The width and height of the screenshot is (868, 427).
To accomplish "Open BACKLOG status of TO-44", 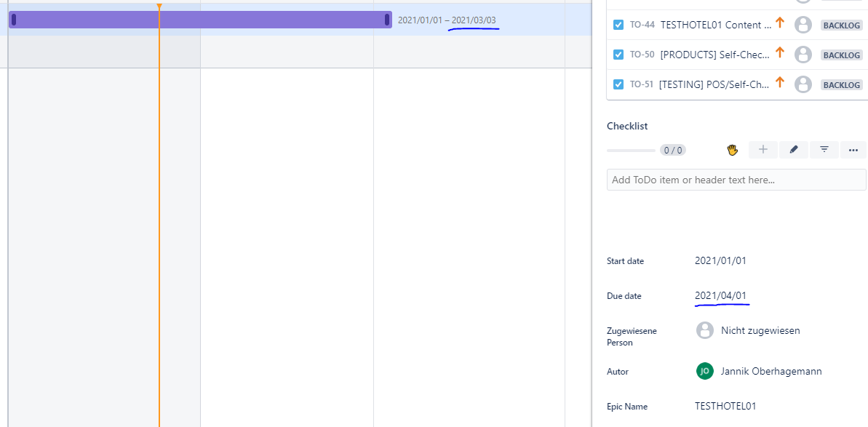I will 841,25.
